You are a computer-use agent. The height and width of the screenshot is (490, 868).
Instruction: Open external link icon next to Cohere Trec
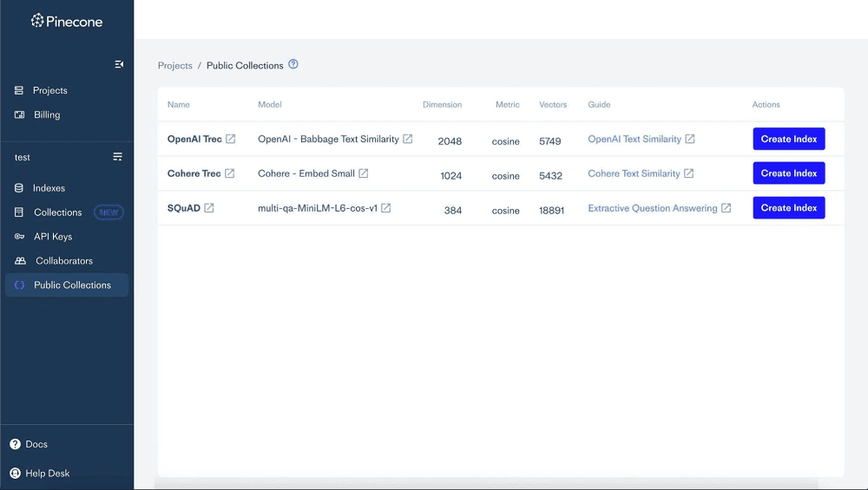pos(230,173)
